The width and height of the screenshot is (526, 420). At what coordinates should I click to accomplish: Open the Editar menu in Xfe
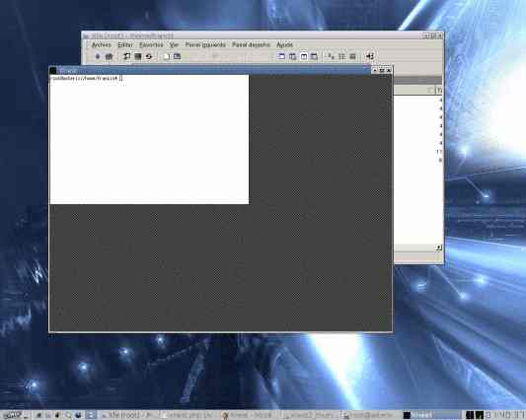coord(124,45)
